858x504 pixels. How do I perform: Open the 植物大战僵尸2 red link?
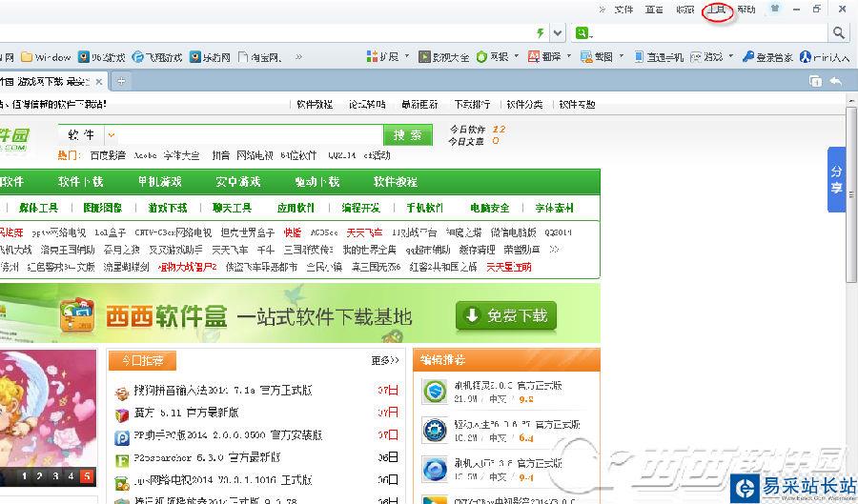coord(187,267)
